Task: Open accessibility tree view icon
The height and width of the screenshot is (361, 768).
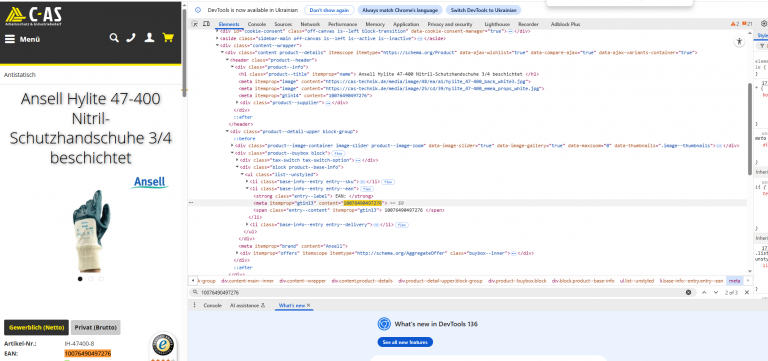Action: tap(740, 42)
